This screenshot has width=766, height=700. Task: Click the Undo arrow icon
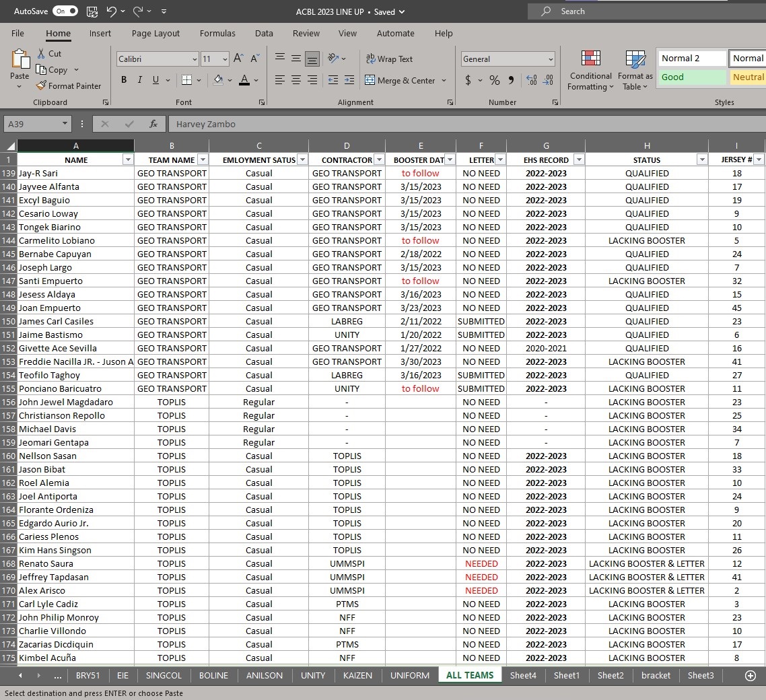111,11
